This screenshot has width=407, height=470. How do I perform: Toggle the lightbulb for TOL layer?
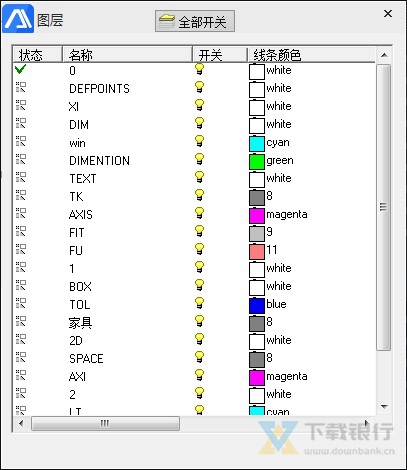[199, 303]
